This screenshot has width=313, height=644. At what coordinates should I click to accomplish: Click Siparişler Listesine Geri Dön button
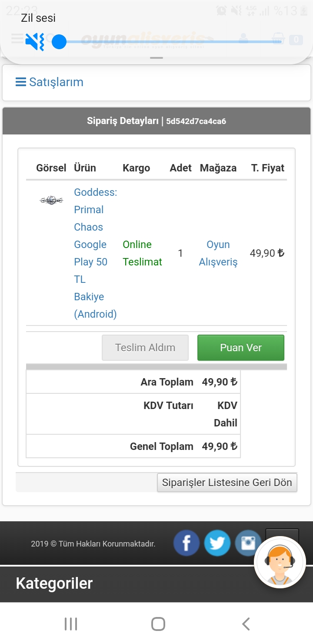click(x=227, y=483)
